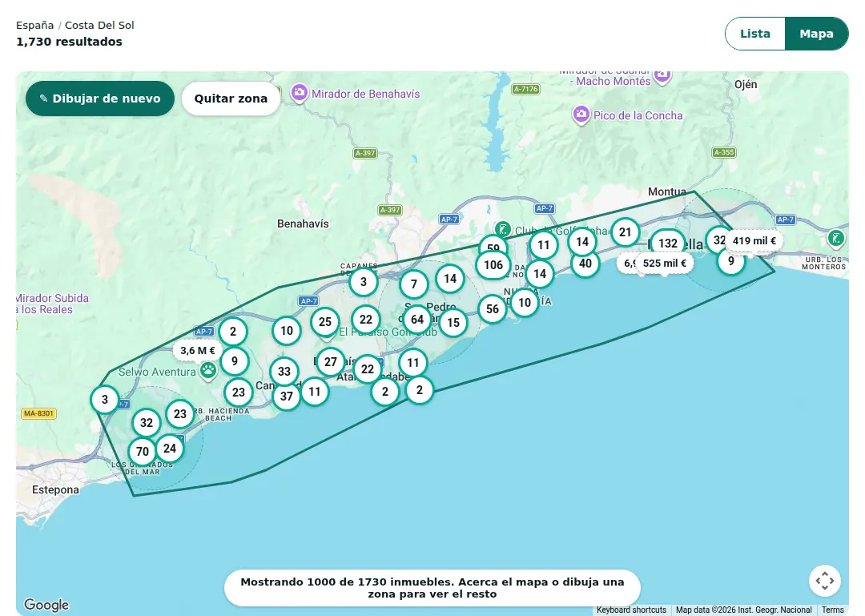Select the 525 mil € price marker
The height and width of the screenshot is (616, 865).
pos(664,264)
